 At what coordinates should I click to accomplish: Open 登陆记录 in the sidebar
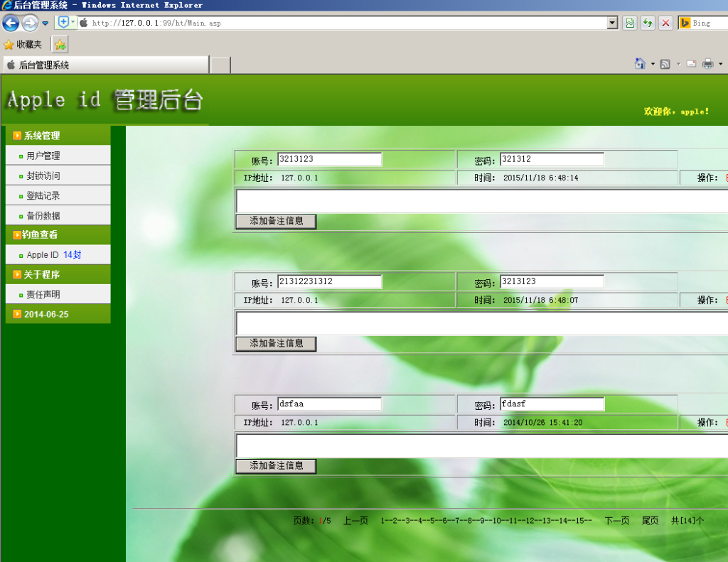(58, 195)
